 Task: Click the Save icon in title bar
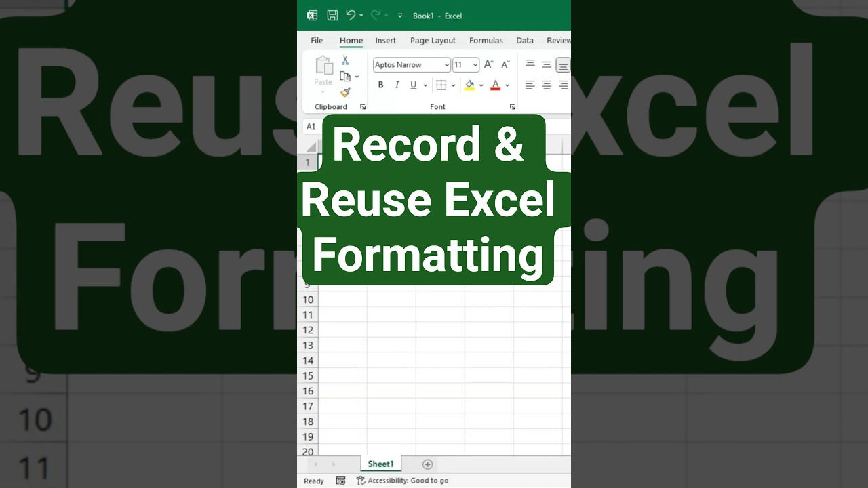(332, 15)
